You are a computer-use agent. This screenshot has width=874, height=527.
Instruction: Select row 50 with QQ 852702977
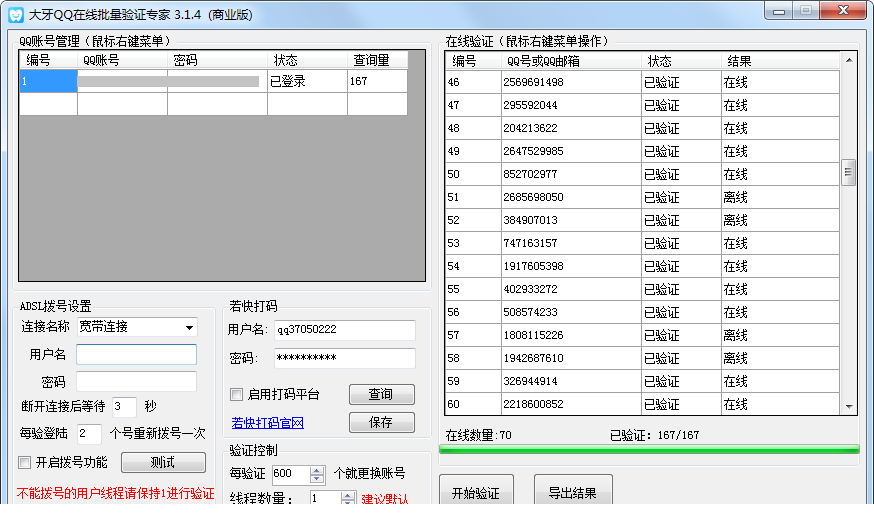click(x=643, y=175)
